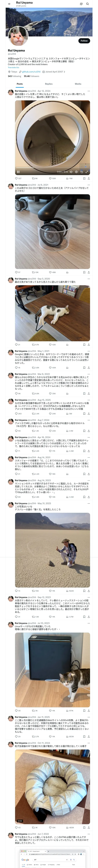Open the search icon in header
Viewport: 98px width, 868px height.
tap(88, 4)
